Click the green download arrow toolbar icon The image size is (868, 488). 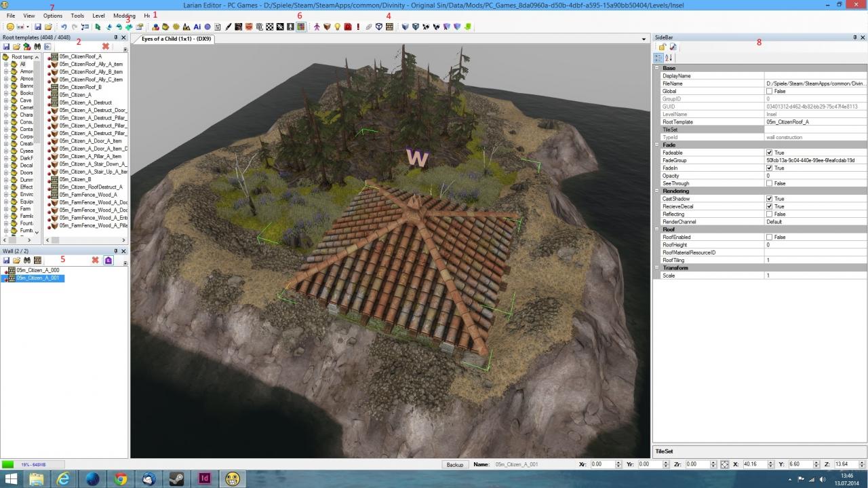click(x=468, y=26)
